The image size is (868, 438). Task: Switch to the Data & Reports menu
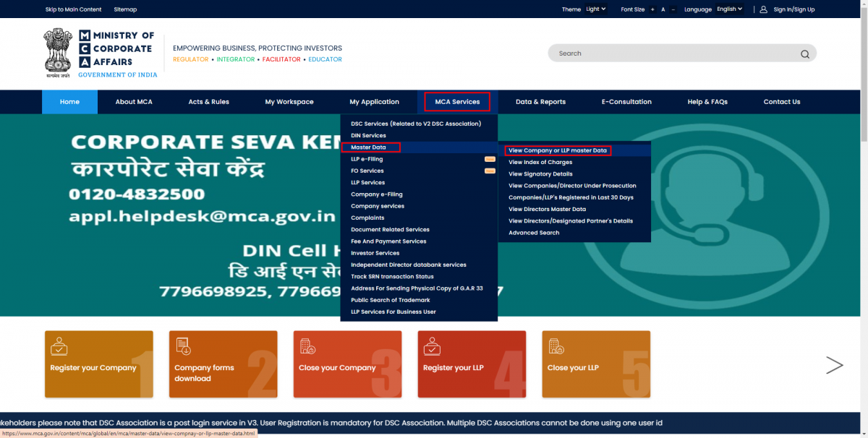[540, 101]
